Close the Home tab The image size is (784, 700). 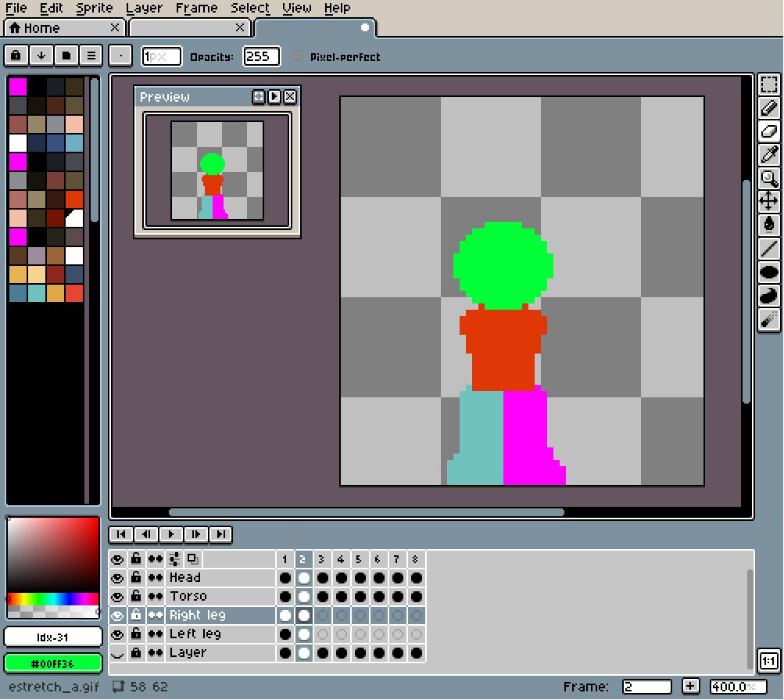[115, 27]
